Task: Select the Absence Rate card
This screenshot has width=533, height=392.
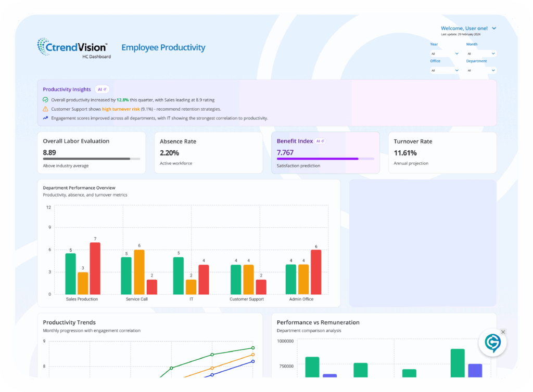Action: [208, 152]
